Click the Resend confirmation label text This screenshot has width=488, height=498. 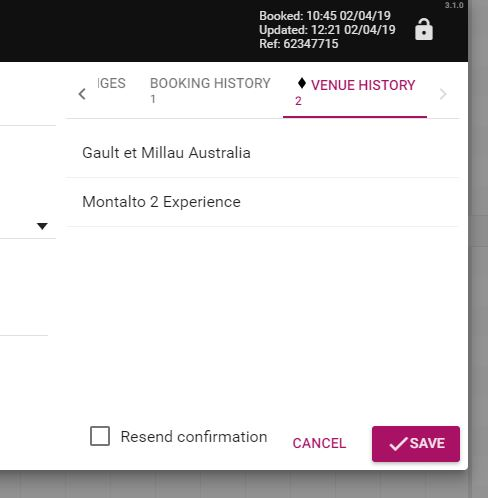pyautogui.click(x=194, y=437)
